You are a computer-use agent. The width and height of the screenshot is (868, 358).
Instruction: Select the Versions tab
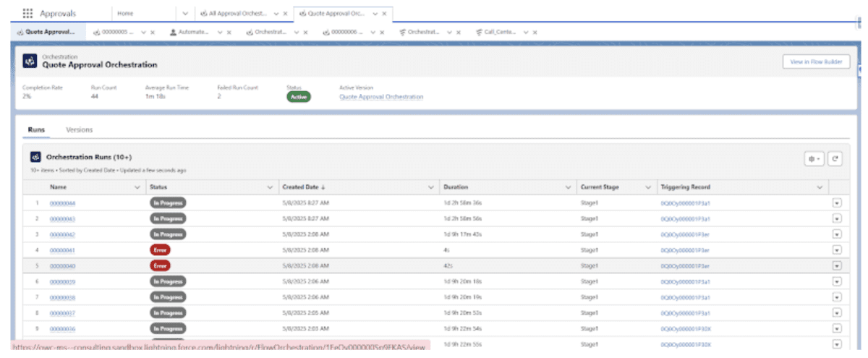pos(79,129)
